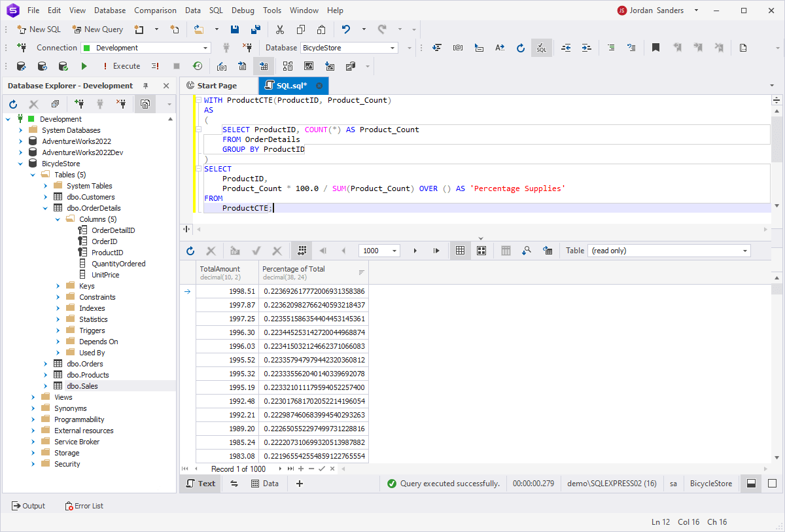Screen dimensions: 785x532
Task: Close the SQL.sql tab
Action: point(319,86)
